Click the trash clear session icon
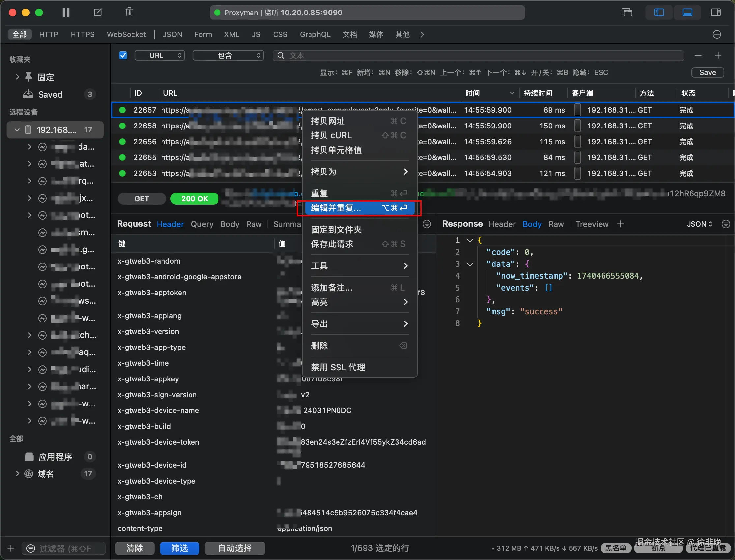Viewport: 735px width, 560px height. (x=129, y=12)
